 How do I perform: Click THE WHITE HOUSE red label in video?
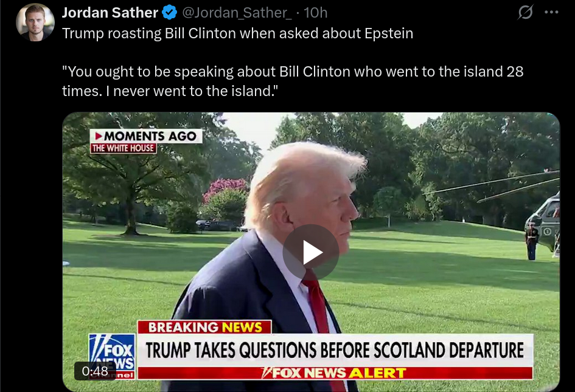tap(123, 148)
